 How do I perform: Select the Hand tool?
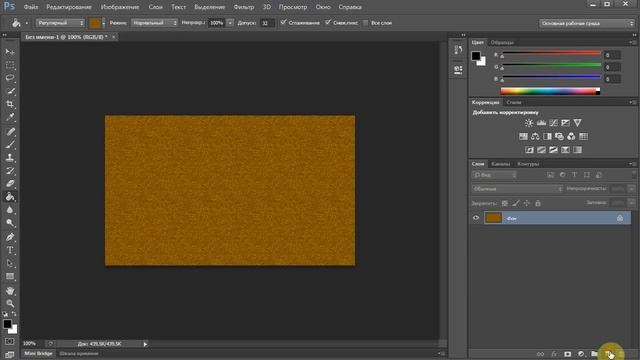coord(10,291)
